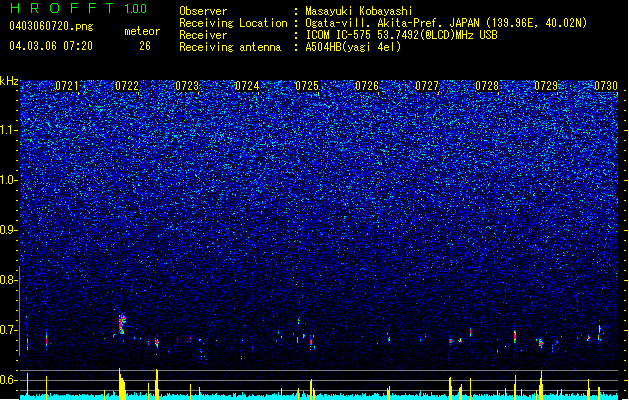629x400 pixels.
Task: Select the Ogata-vill. Akita-Pref. JAPAN location text
Action: (446, 23)
